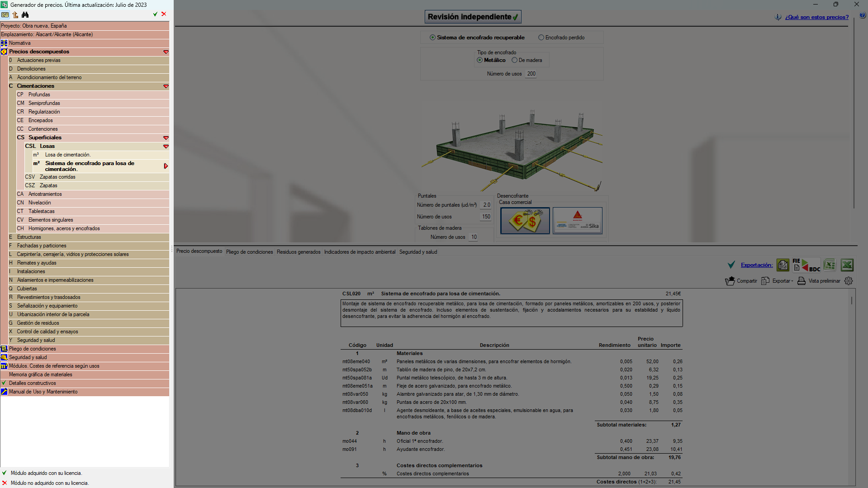Click the go-up-level arrow icon
868x488 pixels.
(15, 14)
